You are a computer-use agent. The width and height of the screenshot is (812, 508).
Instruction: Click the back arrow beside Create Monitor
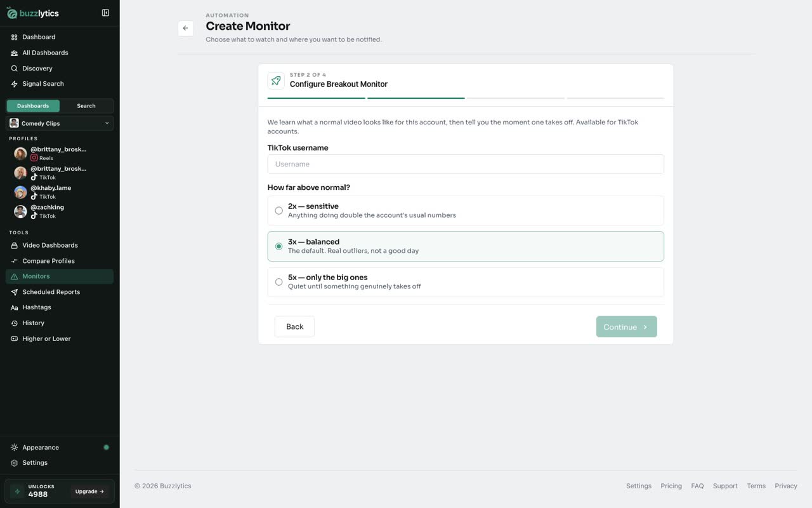pyautogui.click(x=185, y=28)
